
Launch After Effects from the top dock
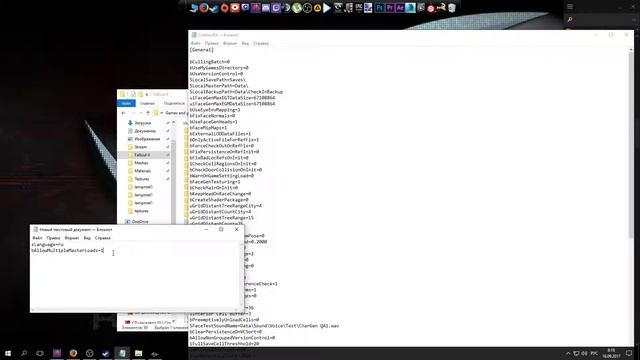(400, 7)
